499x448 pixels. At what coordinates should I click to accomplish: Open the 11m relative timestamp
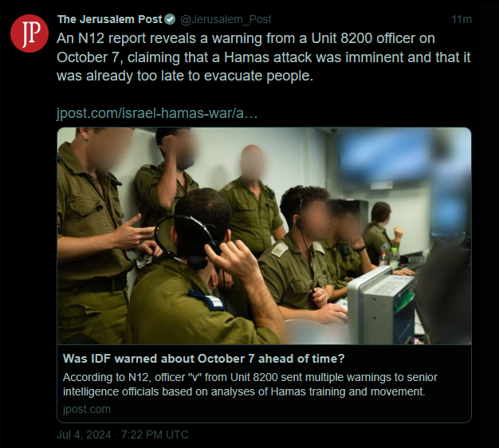coord(462,19)
